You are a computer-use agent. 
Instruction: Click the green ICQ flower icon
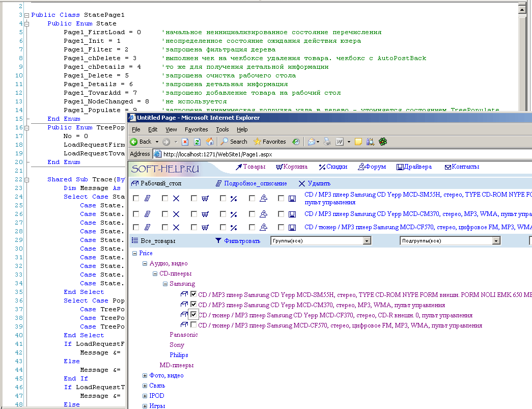coord(383,142)
